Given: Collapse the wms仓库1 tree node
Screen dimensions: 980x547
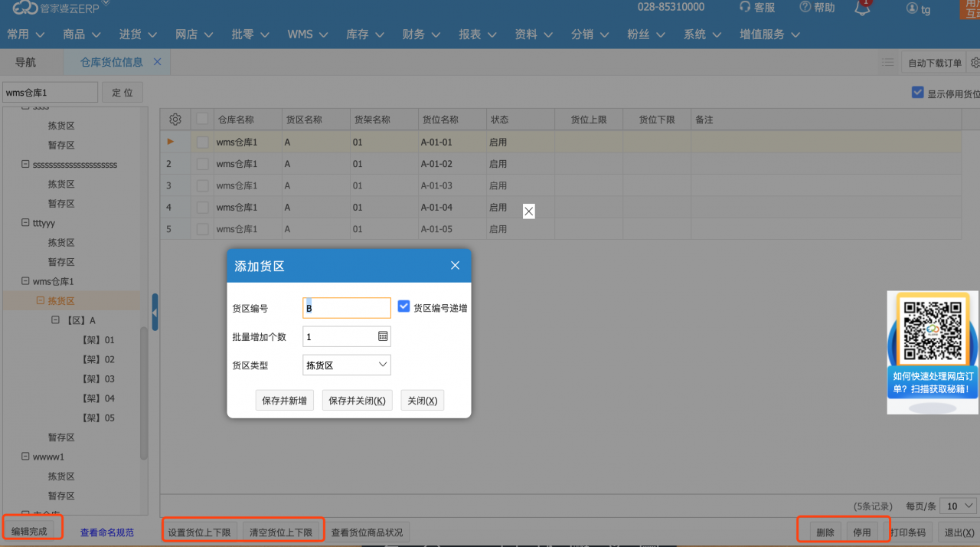Looking at the screenshot, I should [x=25, y=282].
